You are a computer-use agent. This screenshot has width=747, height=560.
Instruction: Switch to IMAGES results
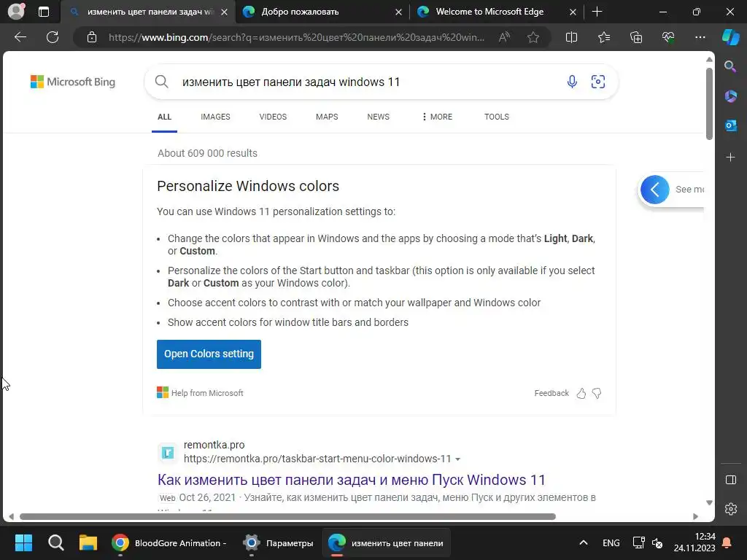[x=215, y=117]
